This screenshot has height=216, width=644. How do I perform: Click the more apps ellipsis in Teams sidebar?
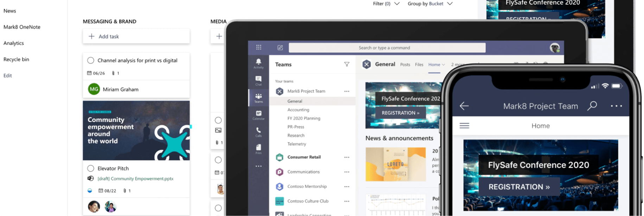click(x=259, y=166)
